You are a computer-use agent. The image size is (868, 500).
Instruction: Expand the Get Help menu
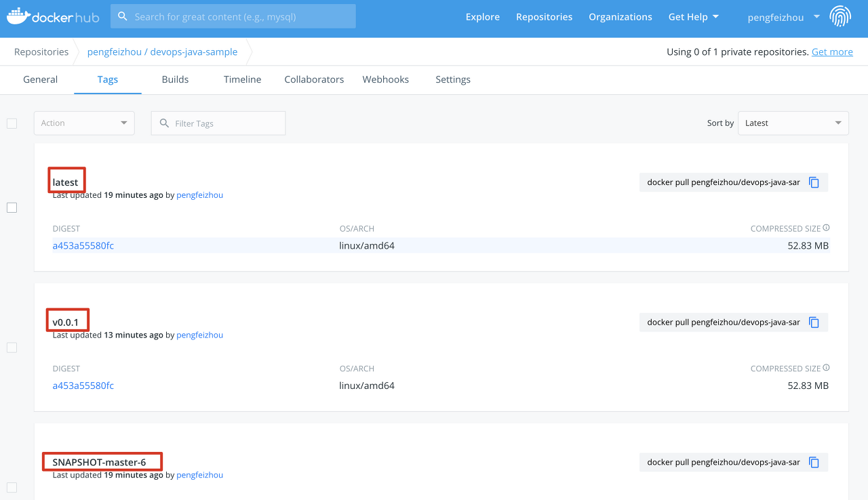(693, 17)
